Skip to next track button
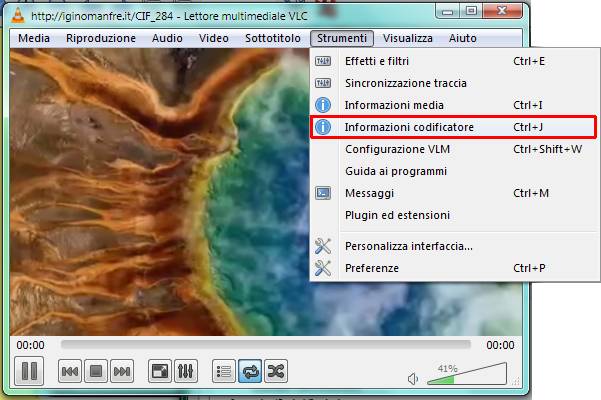The width and height of the screenshot is (601, 400). click(x=122, y=371)
